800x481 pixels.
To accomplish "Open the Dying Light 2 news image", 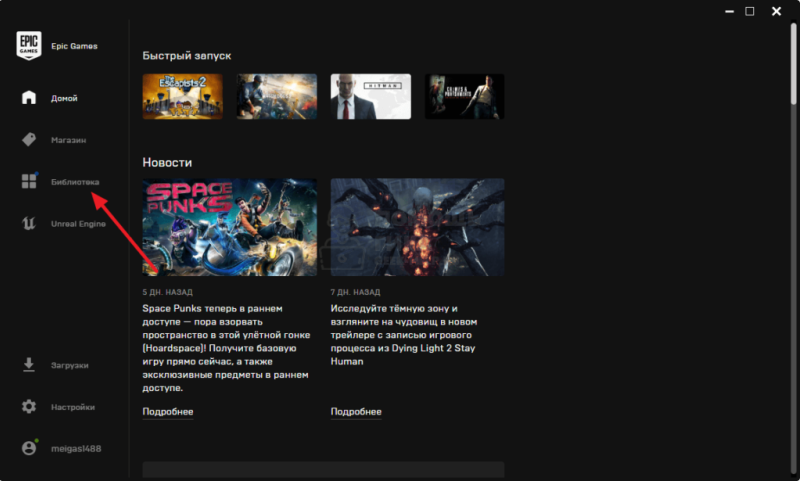I will (417, 227).
